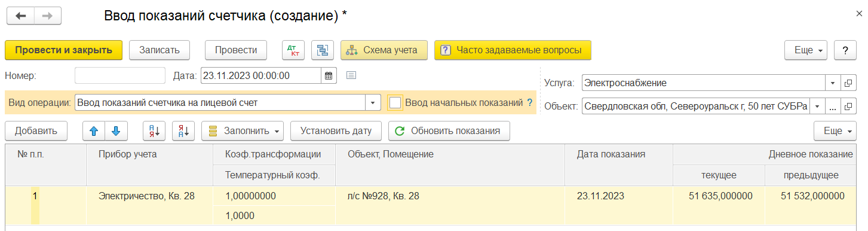
Task: Click the Объект field with Свердловская обл
Action: pyautogui.click(x=696, y=107)
